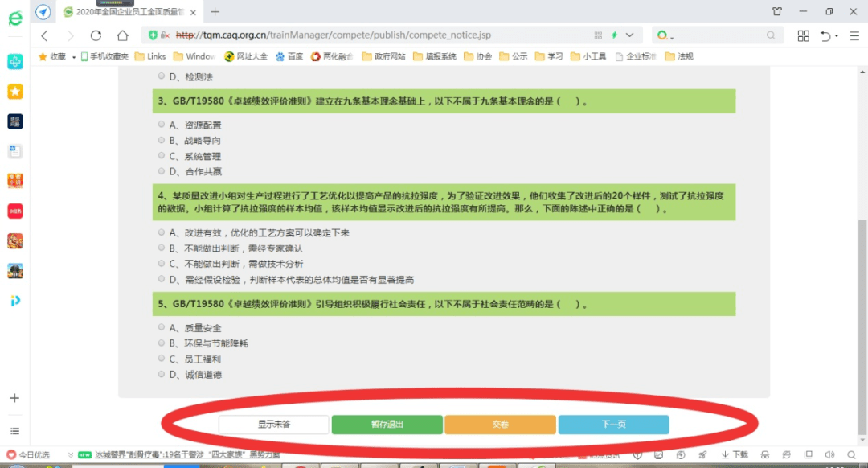Click the 下载 download icon in the status bar
The image size is (868, 468).
pos(735,454)
